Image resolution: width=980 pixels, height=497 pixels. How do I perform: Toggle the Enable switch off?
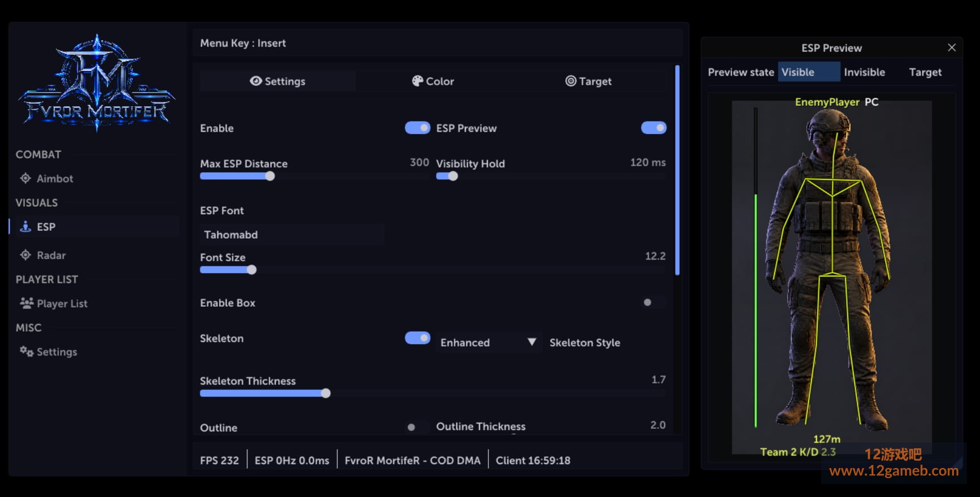pos(417,128)
